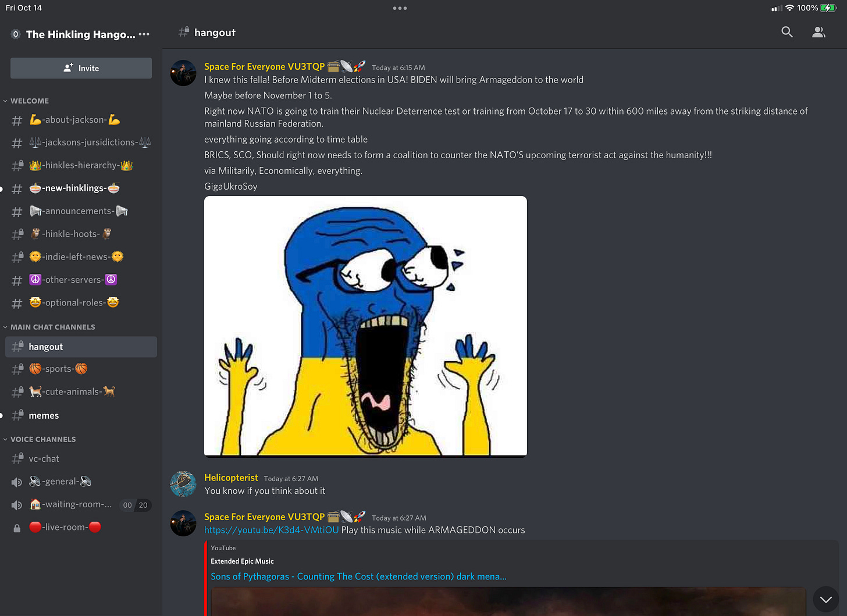
Task: Open the youtu.be/K3d4-VMtiOU link
Action: (x=271, y=530)
